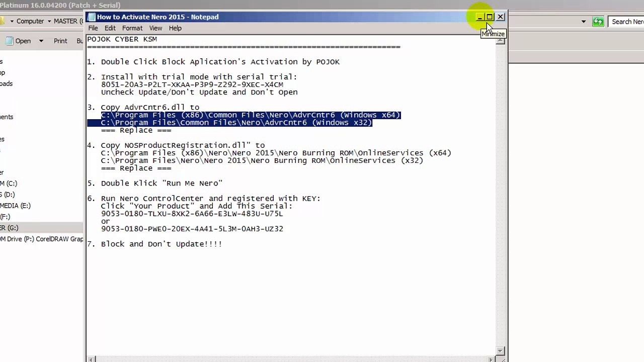Click the horizontal scrollbar right arrow in Notepad

click(492, 359)
